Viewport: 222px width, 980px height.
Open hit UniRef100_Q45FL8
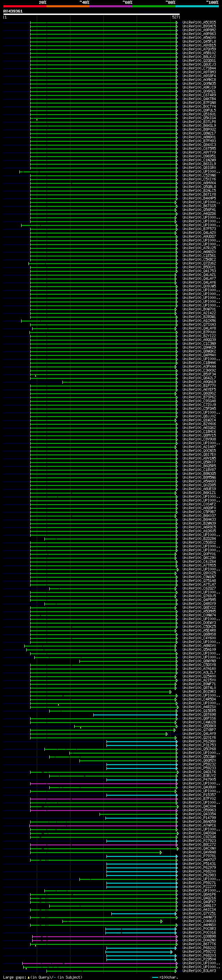(x=199, y=41)
